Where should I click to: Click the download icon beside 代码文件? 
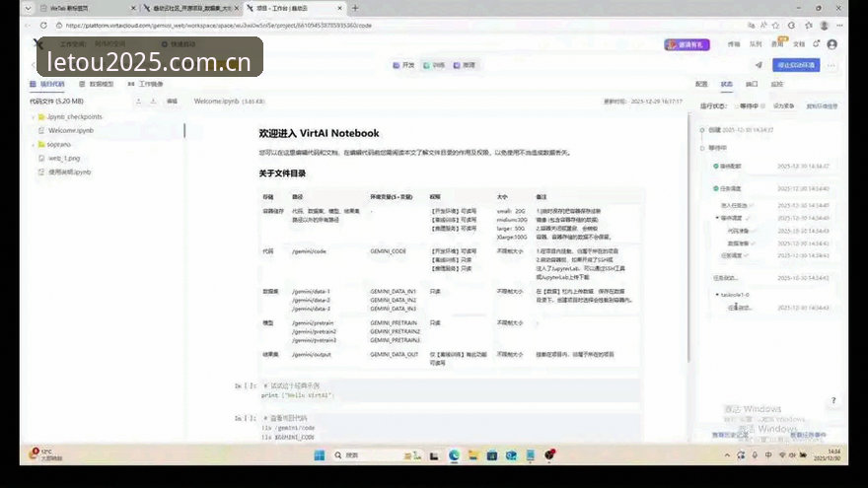(x=153, y=102)
